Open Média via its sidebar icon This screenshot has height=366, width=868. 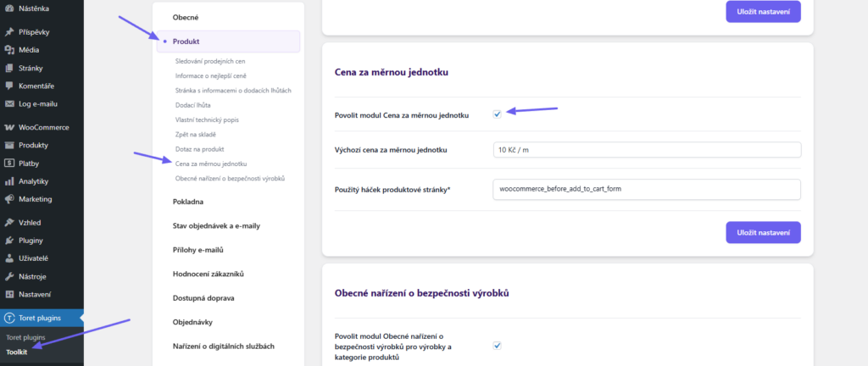9,50
